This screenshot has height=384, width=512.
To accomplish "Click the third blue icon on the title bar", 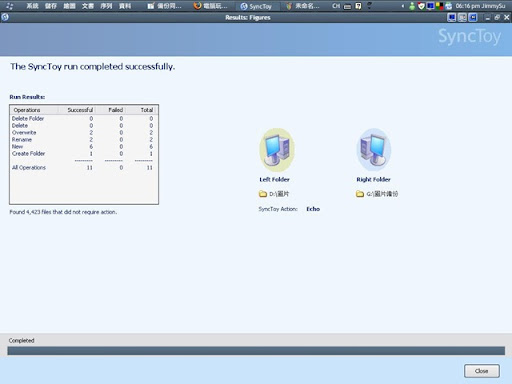I will (473, 17).
